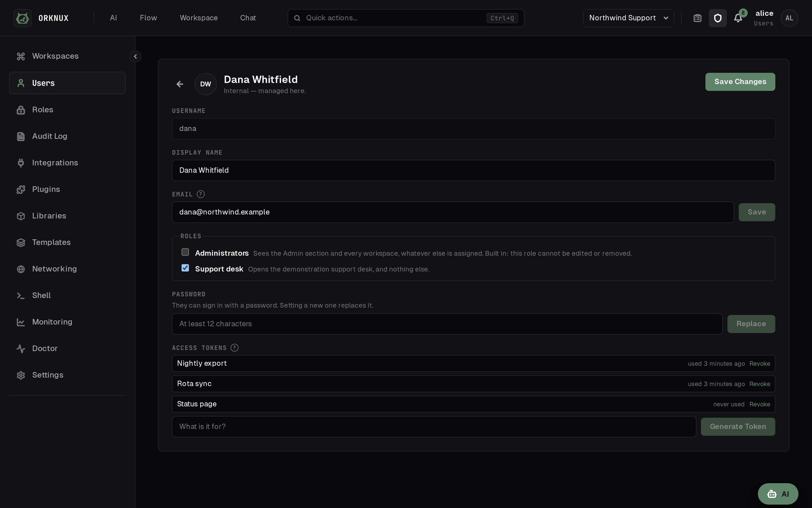Viewport: 812px width, 508px height.
Task: Open the Templates page
Action: 67,242
